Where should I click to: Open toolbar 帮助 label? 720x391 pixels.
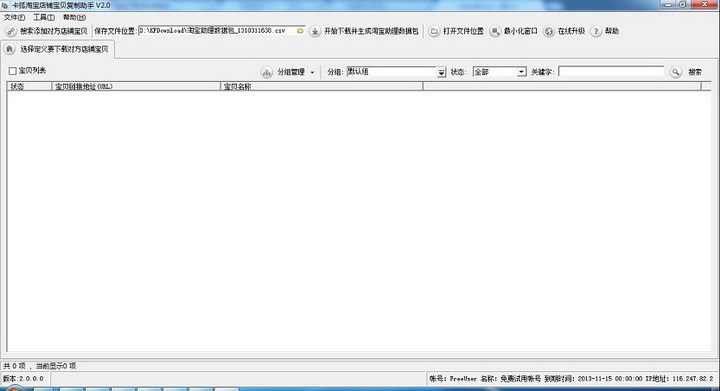(x=612, y=31)
